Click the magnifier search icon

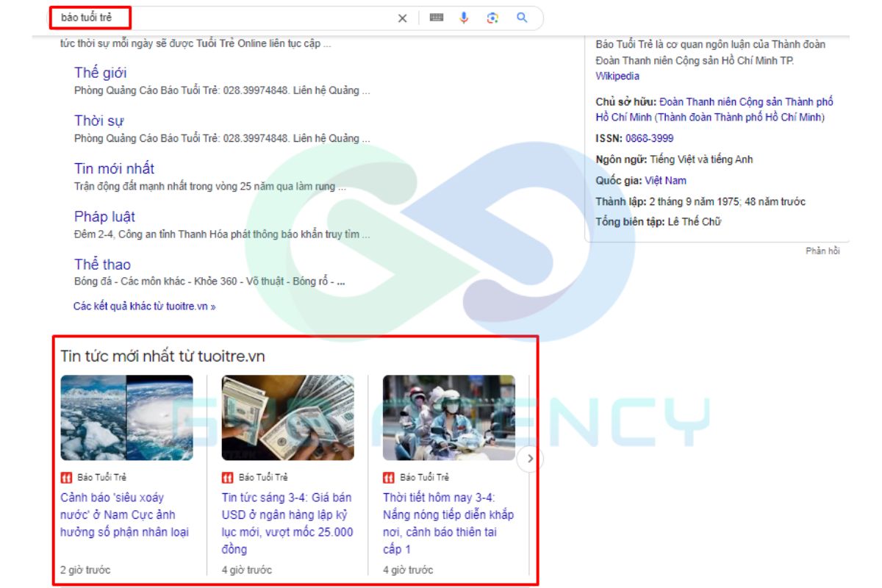tap(522, 18)
